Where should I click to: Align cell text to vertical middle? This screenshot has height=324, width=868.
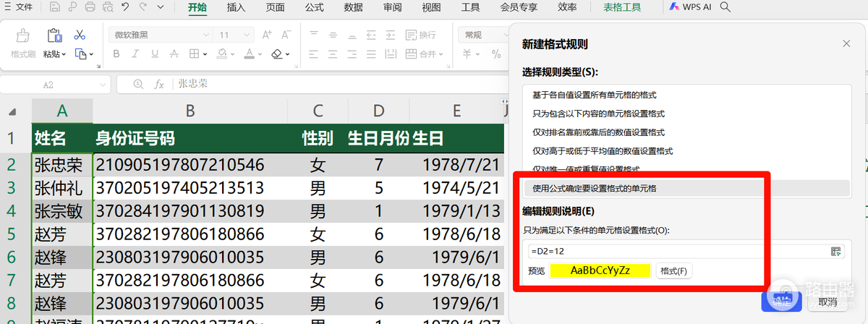[333, 35]
